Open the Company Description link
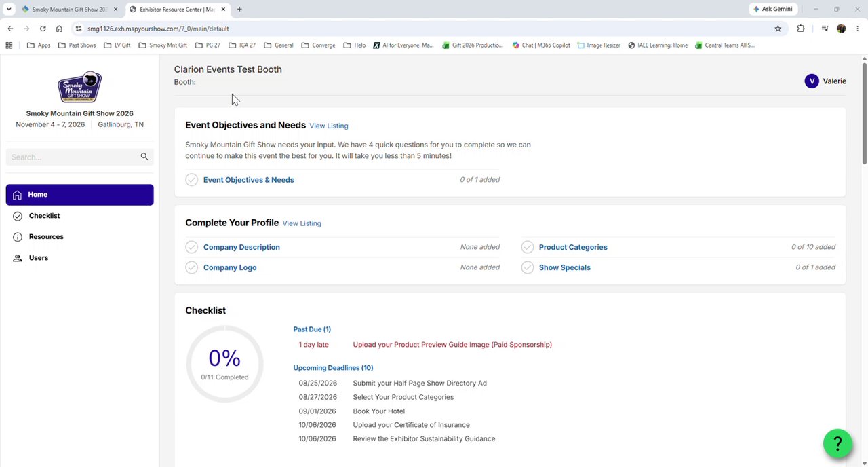The width and height of the screenshot is (868, 467). point(241,247)
